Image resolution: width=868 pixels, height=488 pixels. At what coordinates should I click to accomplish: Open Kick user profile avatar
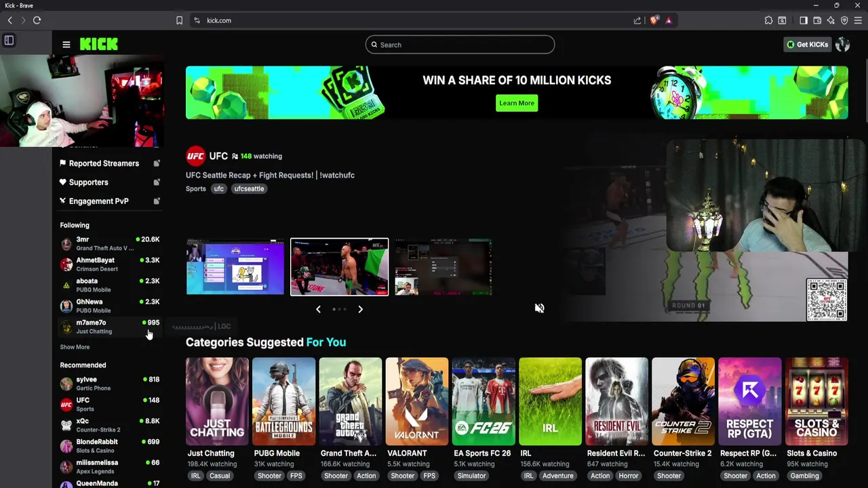(x=843, y=45)
